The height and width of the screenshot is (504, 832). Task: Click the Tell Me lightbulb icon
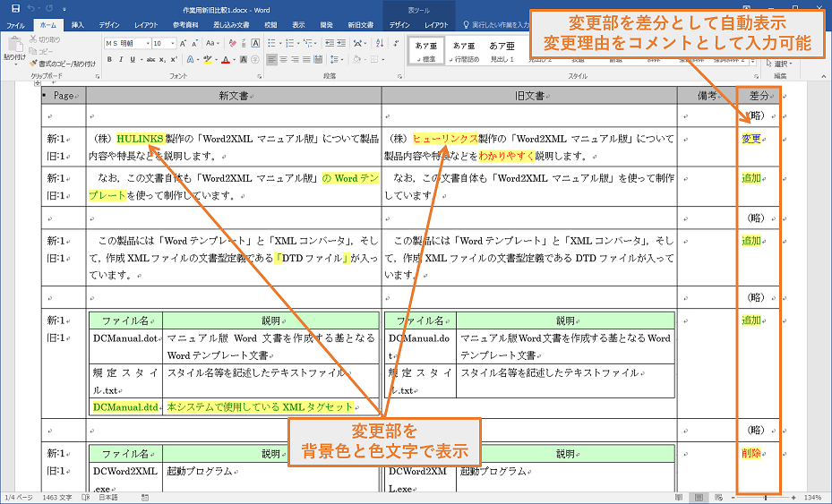(466, 25)
